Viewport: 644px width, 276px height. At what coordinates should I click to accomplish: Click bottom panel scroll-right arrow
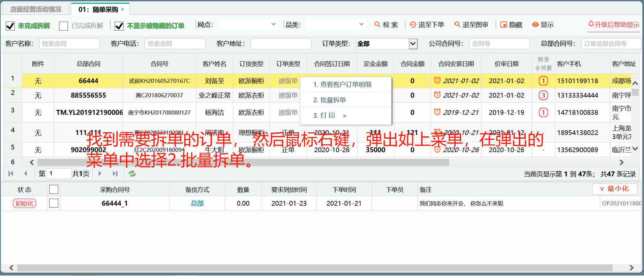pos(631,268)
